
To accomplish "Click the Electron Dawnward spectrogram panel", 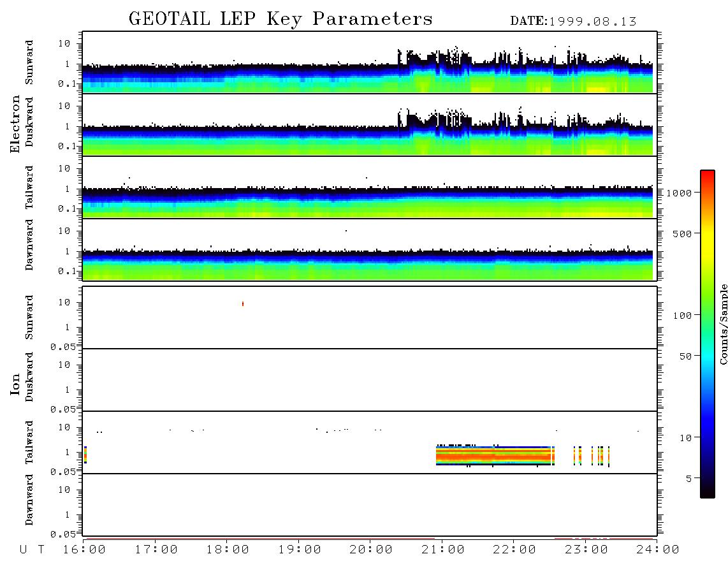I will pyautogui.click(x=370, y=249).
